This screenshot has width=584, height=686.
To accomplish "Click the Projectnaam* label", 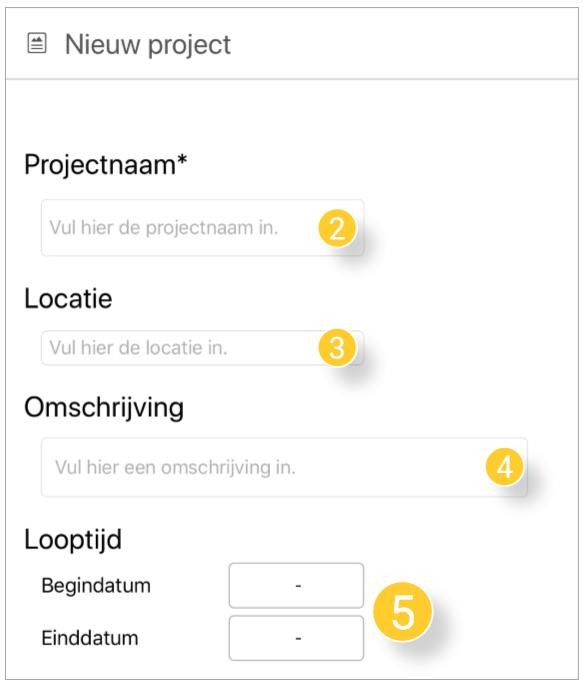I will pyautogui.click(x=105, y=165).
